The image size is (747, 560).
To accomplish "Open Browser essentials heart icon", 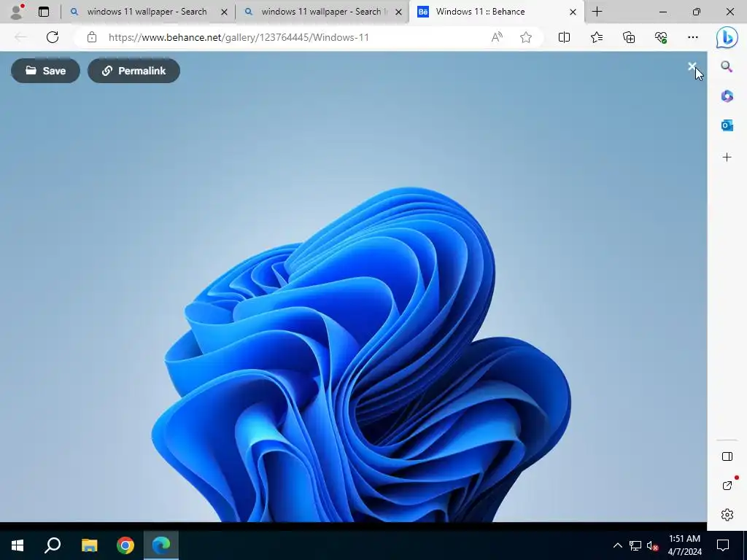I will pyautogui.click(x=661, y=37).
